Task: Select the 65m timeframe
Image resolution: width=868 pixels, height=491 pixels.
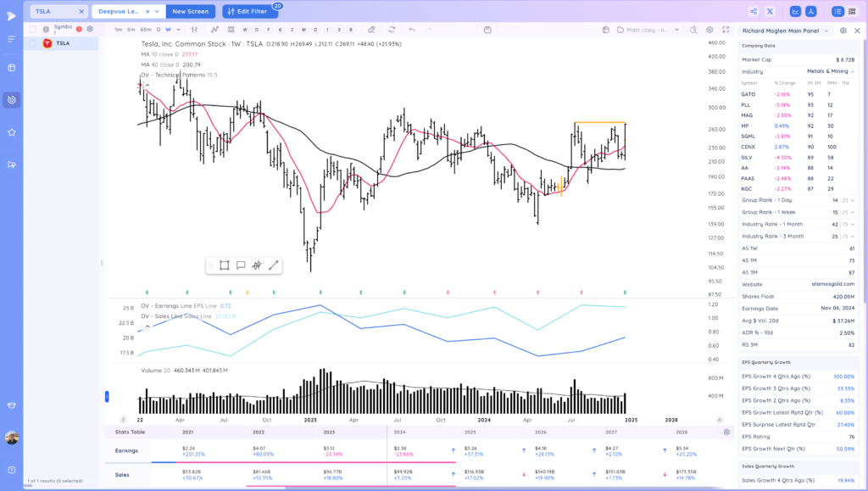Action: (x=145, y=30)
